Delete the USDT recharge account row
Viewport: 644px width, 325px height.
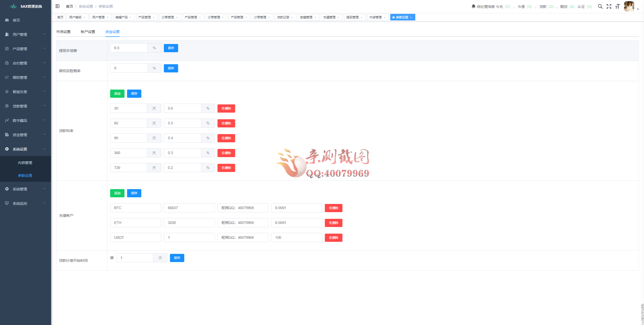(333, 238)
